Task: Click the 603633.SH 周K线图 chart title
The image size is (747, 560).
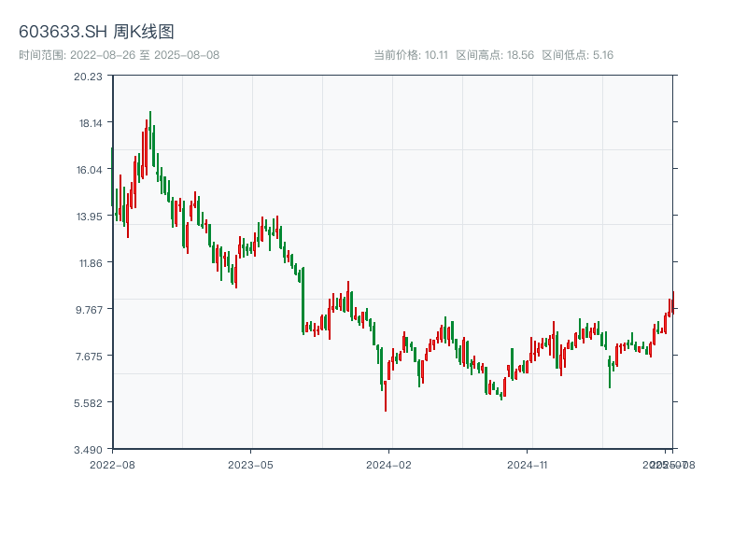Action: click(96, 33)
